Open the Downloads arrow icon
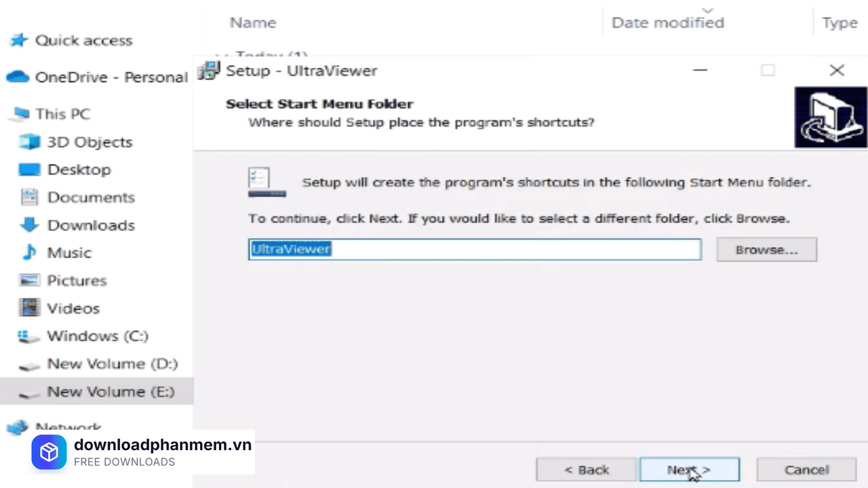Viewport: 868px width, 488px height. tap(30, 225)
